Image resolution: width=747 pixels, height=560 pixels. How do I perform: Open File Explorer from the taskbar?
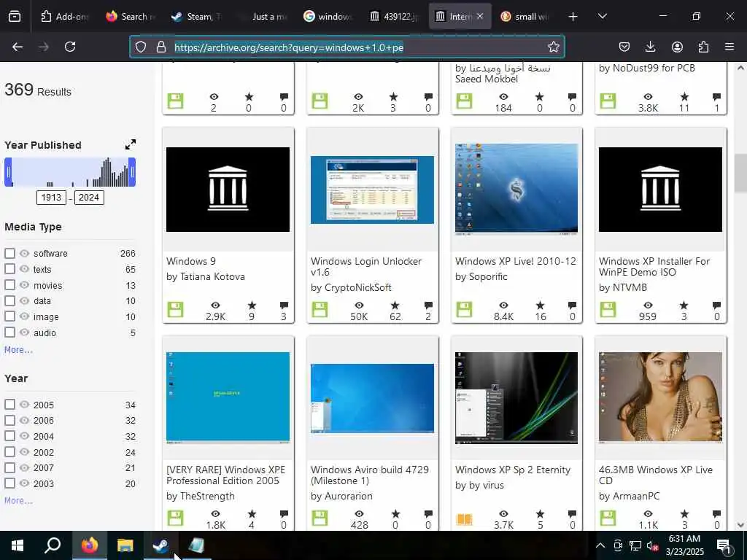[125, 545]
